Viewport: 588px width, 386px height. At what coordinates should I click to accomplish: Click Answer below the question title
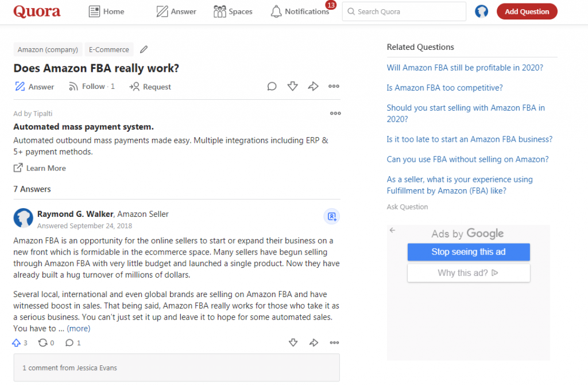(34, 87)
